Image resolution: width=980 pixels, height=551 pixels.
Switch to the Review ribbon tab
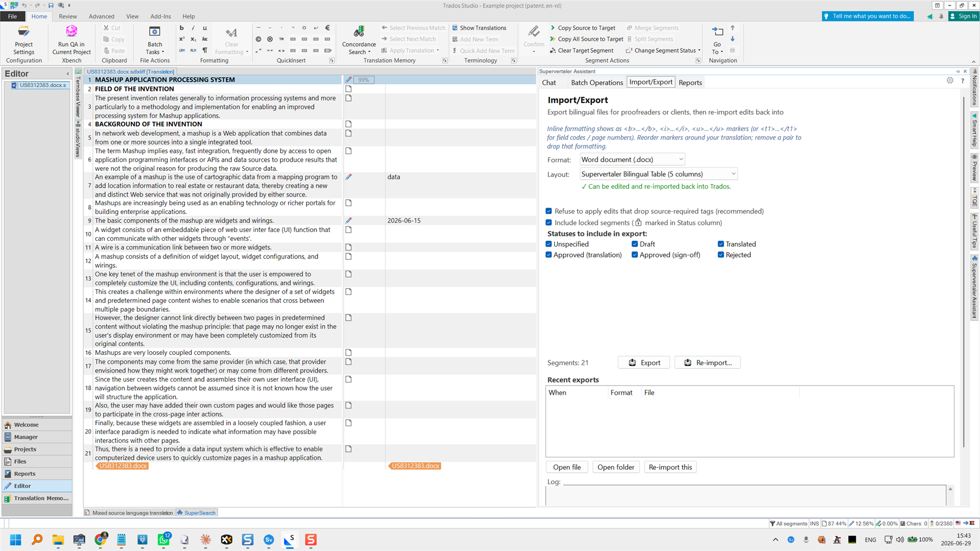pos(68,16)
